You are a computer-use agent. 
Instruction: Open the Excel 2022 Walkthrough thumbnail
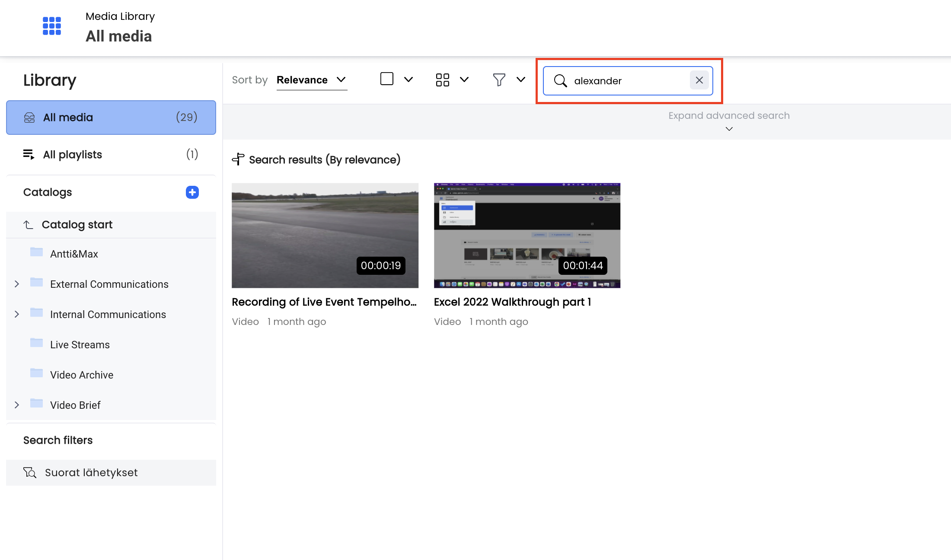(x=527, y=235)
